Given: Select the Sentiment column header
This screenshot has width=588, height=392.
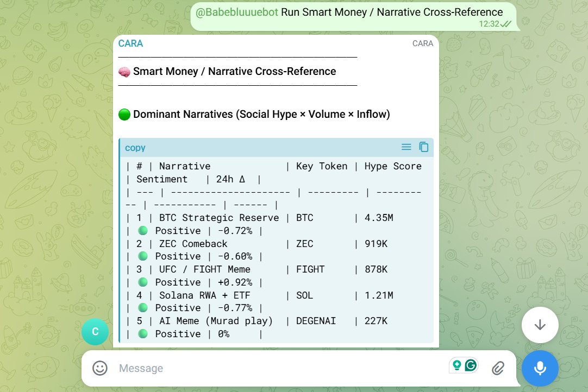Looking at the screenshot, I should pyautogui.click(x=161, y=179).
